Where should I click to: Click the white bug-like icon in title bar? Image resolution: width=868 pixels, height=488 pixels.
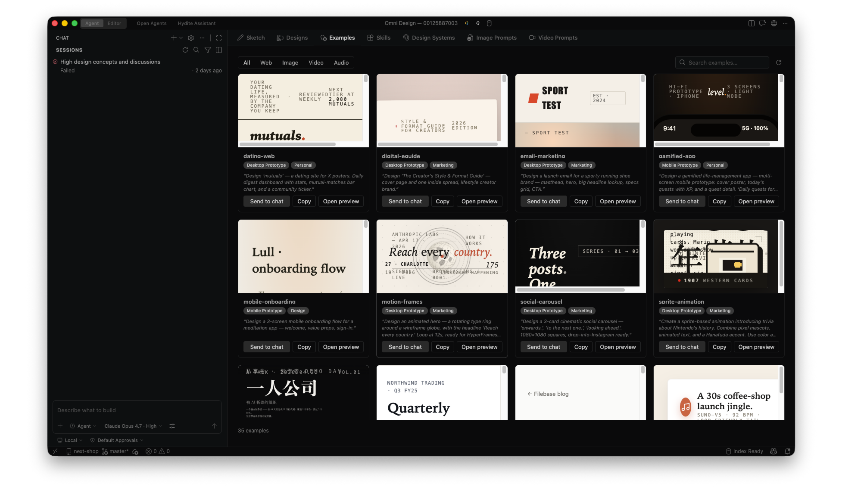point(478,23)
